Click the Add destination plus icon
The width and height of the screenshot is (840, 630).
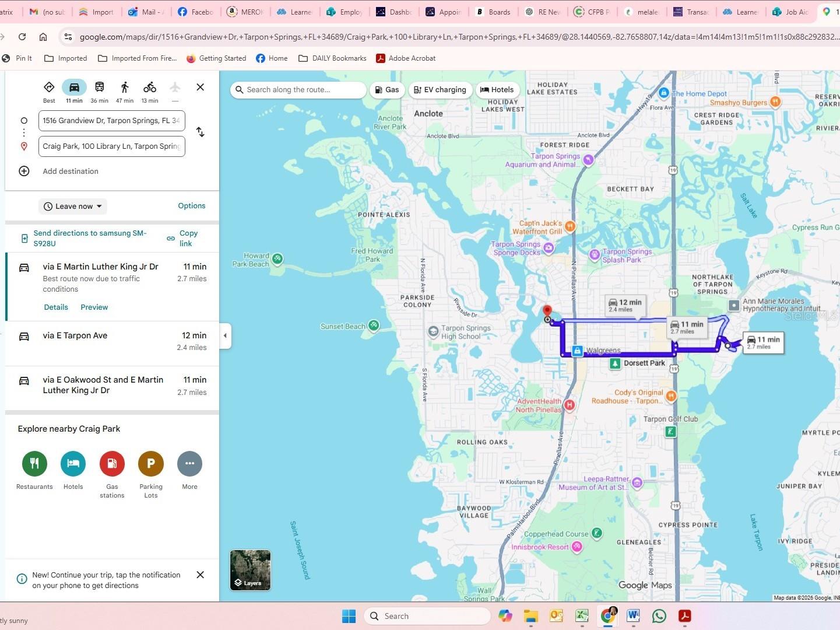tap(24, 171)
